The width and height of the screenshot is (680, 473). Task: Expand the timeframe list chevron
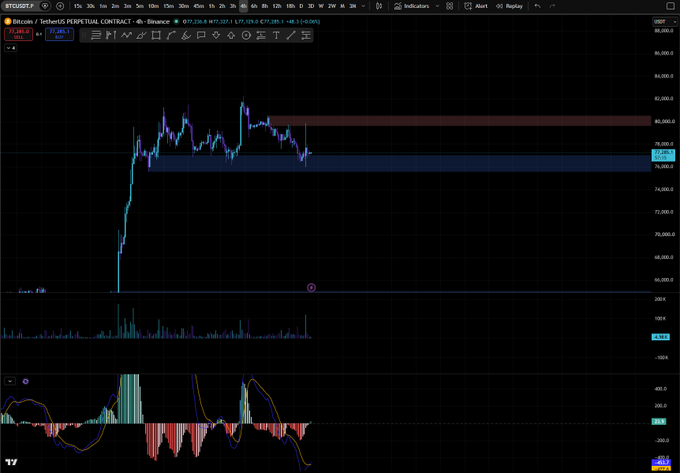click(x=363, y=6)
